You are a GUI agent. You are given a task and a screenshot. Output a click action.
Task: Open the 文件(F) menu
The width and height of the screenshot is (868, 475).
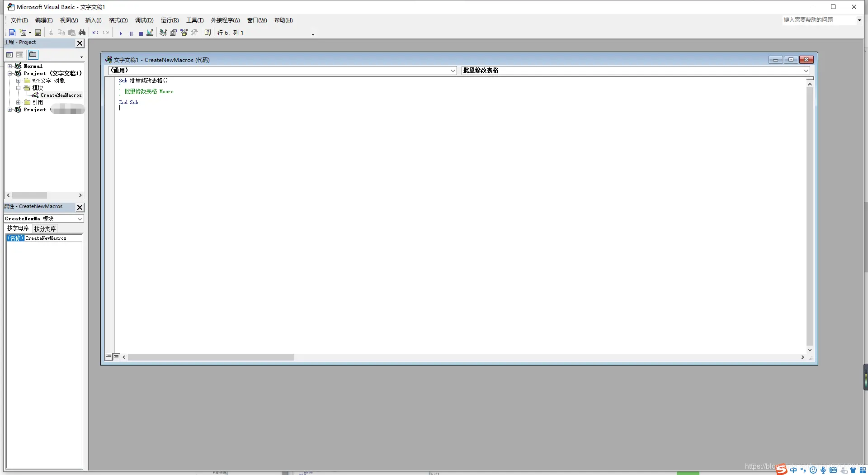click(x=19, y=20)
